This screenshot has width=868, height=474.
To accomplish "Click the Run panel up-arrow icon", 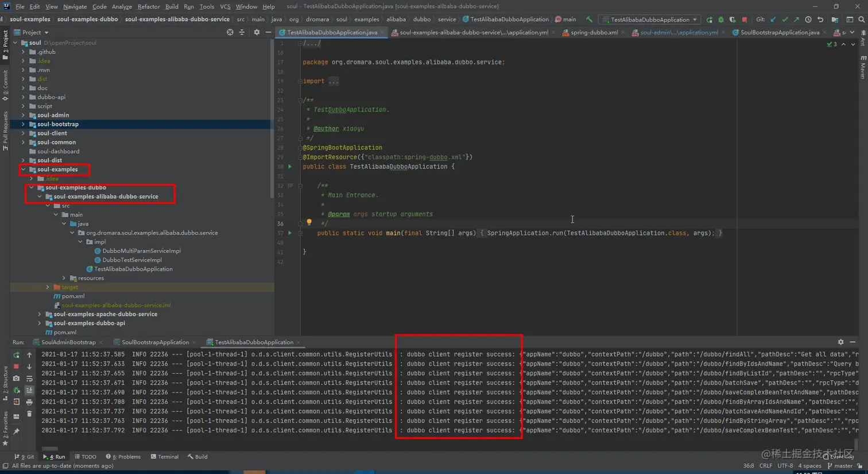I will [29, 355].
